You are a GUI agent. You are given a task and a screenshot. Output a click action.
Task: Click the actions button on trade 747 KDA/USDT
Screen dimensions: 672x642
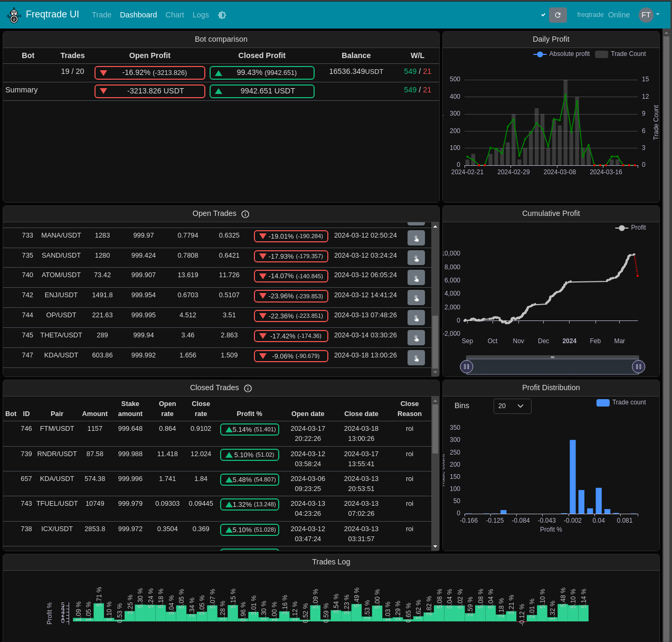pyautogui.click(x=416, y=358)
